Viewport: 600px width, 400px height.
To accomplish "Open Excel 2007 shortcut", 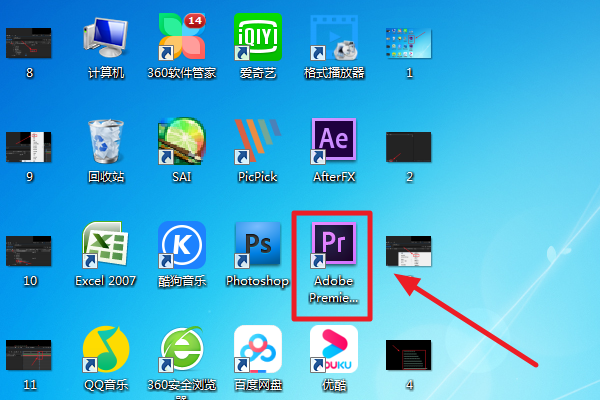I will point(105,245).
